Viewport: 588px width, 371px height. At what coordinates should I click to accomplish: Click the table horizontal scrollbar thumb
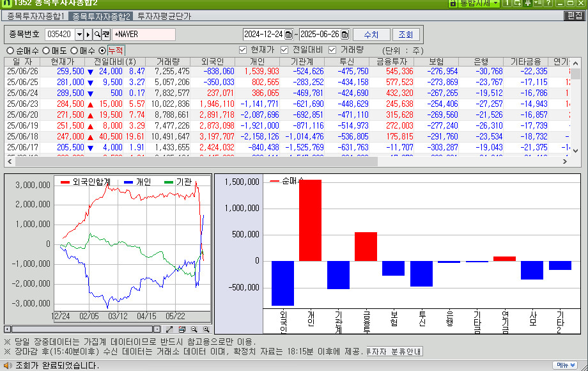(x=196, y=161)
